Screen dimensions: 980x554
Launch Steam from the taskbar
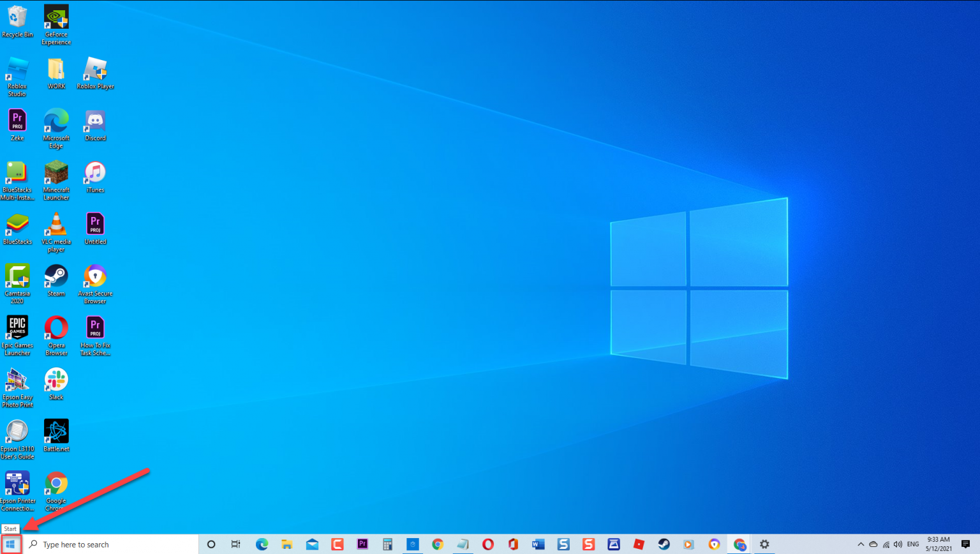(664, 544)
